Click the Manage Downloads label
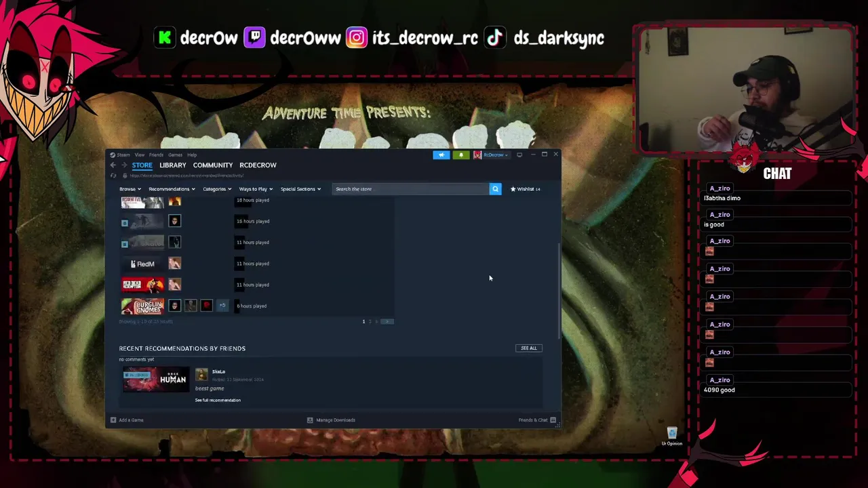The width and height of the screenshot is (868, 488). [336, 420]
